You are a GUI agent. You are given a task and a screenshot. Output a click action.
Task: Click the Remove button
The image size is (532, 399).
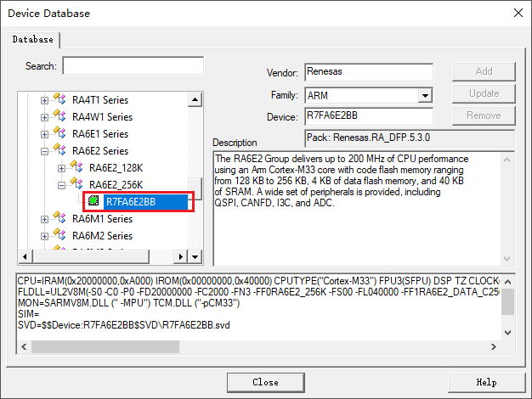484,115
